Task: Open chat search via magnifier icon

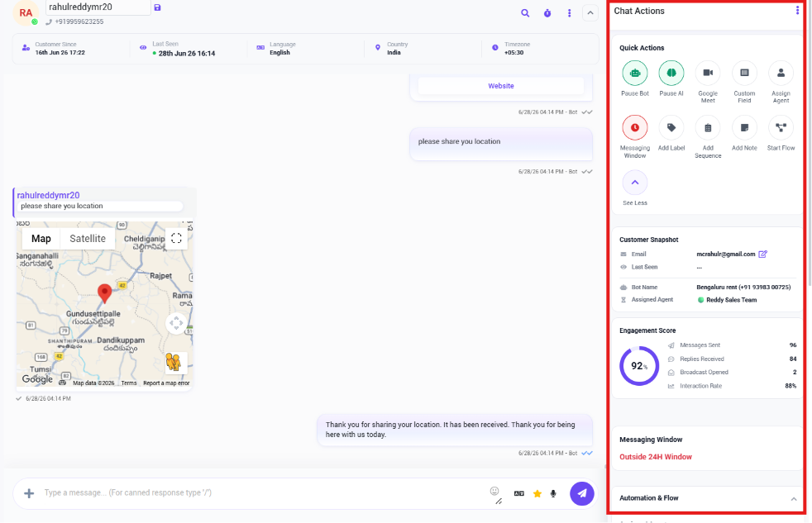Action: (x=525, y=13)
